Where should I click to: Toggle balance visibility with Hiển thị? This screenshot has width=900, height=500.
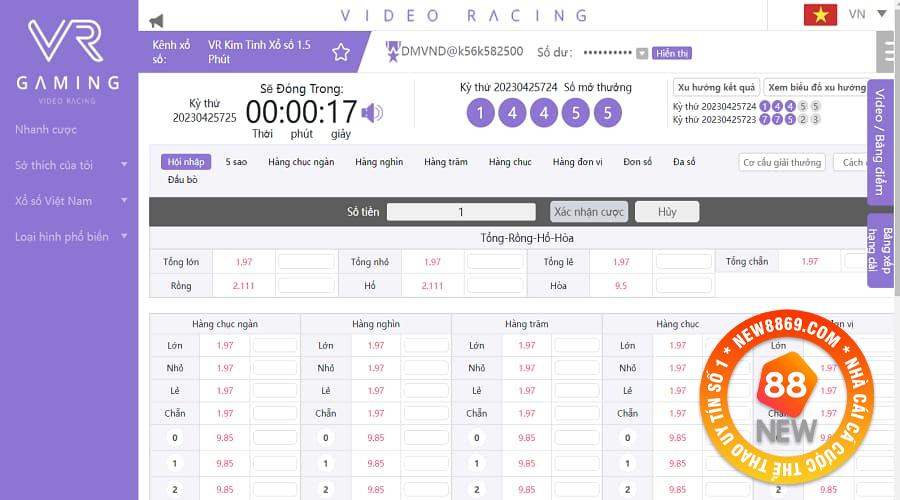(x=671, y=53)
